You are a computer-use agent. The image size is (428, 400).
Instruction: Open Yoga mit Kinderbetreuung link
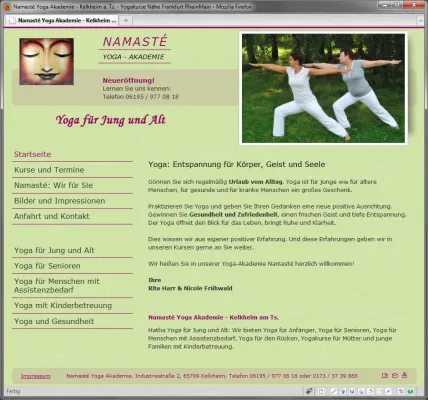[63, 305]
